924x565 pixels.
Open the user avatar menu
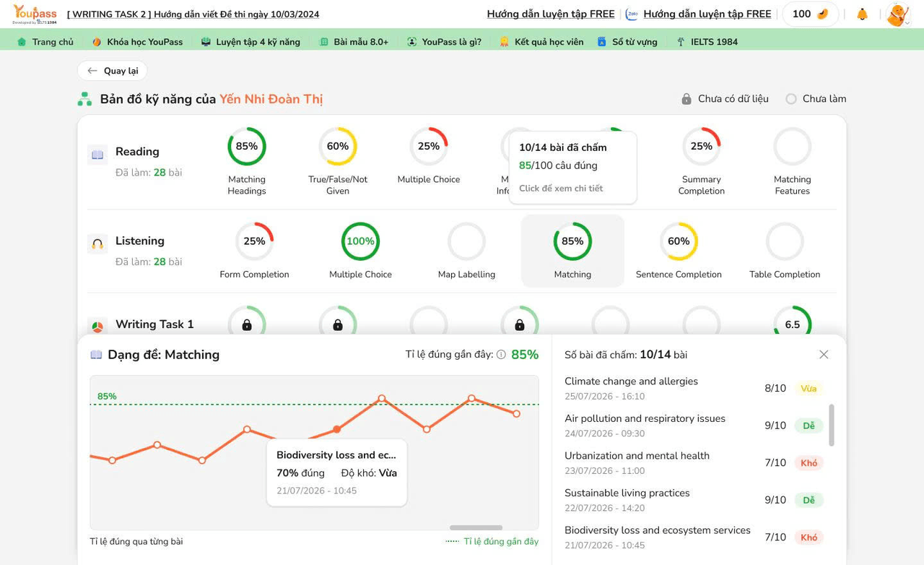pyautogui.click(x=897, y=14)
